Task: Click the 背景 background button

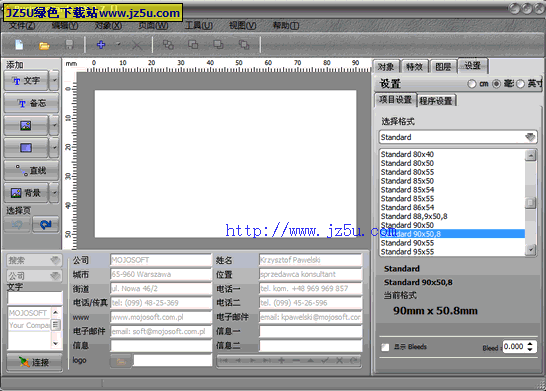Action: pos(26,193)
